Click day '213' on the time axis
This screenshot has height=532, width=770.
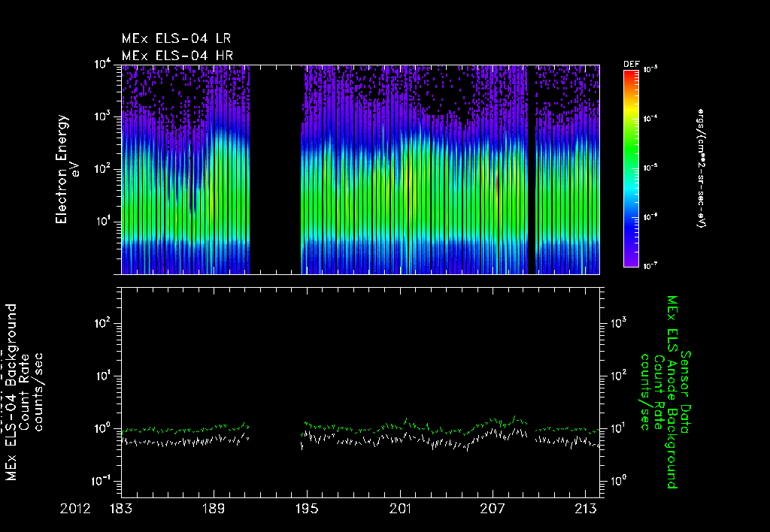[x=585, y=509]
